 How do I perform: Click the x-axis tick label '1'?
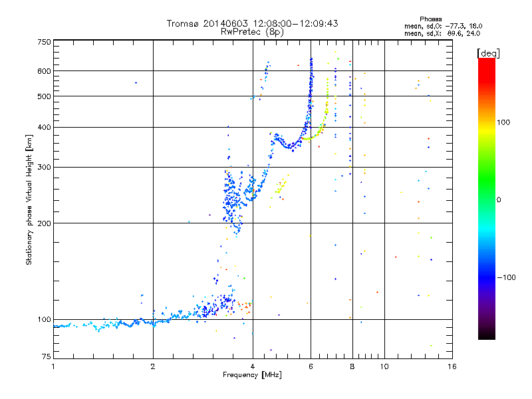click(x=53, y=366)
